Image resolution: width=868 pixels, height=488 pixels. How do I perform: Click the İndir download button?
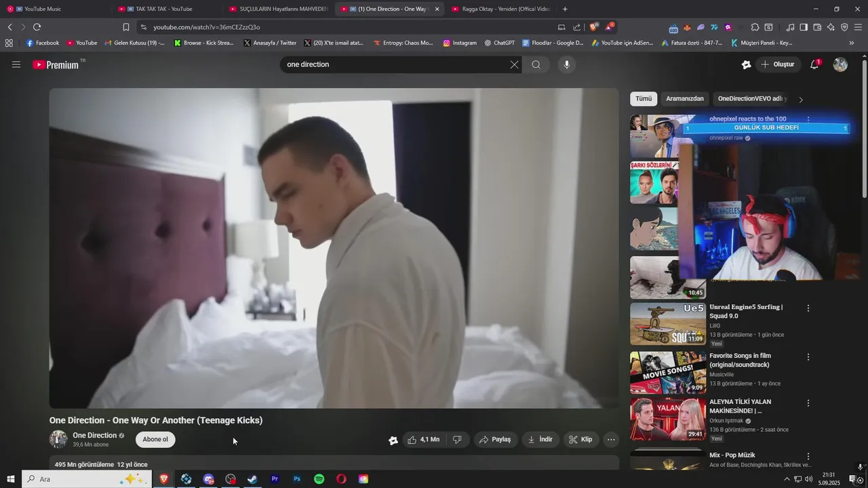(x=540, y=439)
